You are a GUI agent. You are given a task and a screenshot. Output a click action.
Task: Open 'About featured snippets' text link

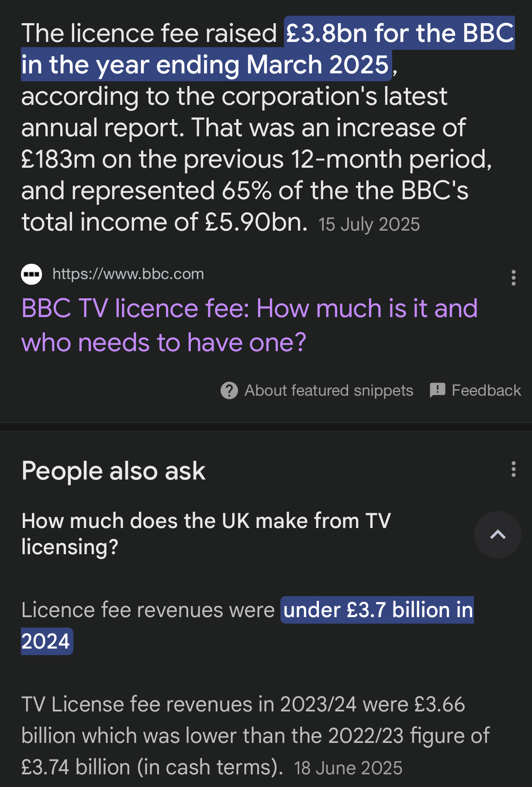pos(328,390)
